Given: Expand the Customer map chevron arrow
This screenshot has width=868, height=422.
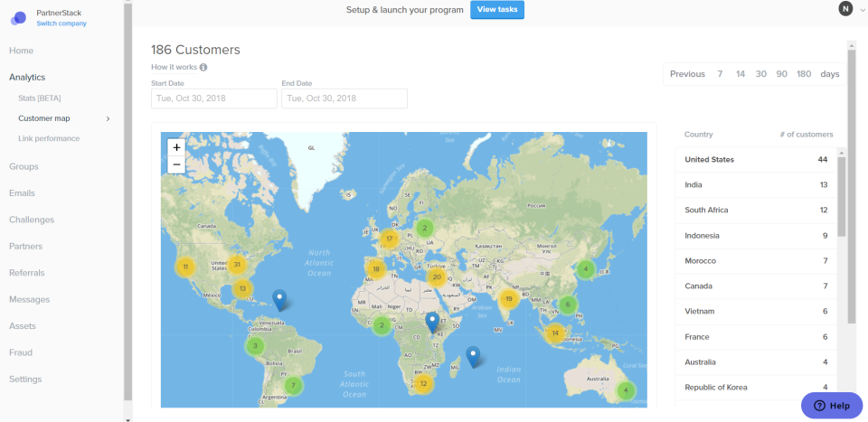Looking at the screenshot, I should point(108,118).
